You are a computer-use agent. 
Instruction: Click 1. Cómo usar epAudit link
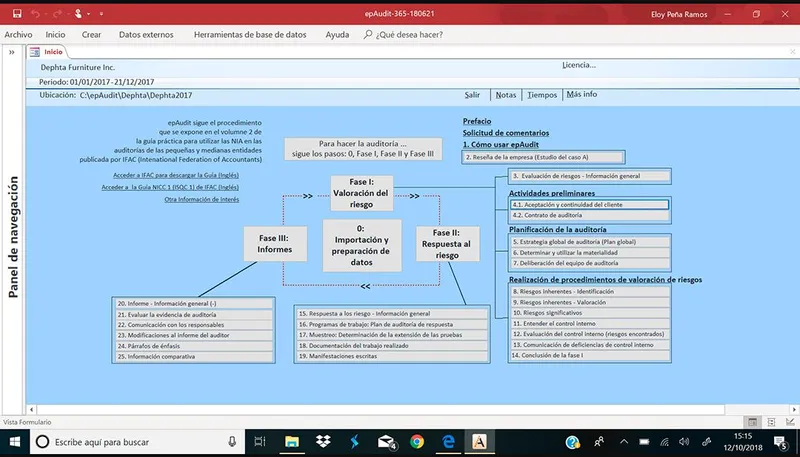click(501, 145)
